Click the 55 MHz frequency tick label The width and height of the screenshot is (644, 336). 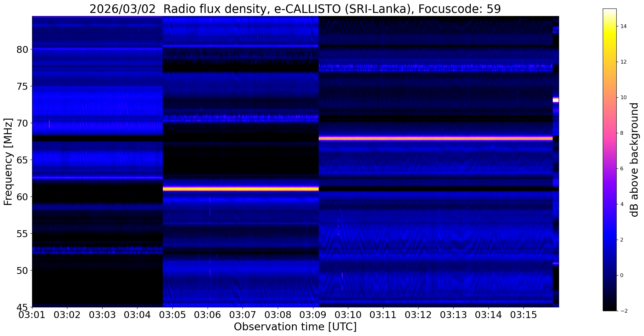[22, 234]
